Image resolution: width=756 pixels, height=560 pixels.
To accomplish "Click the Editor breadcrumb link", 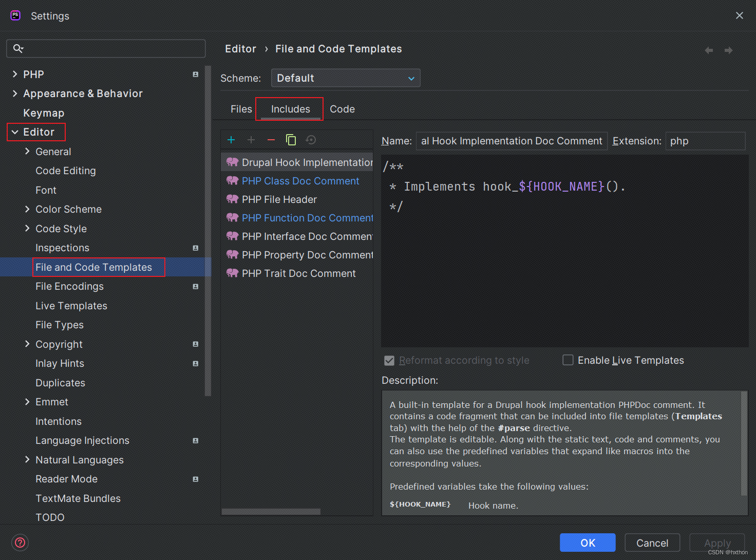I will click(x=240, y=49).
